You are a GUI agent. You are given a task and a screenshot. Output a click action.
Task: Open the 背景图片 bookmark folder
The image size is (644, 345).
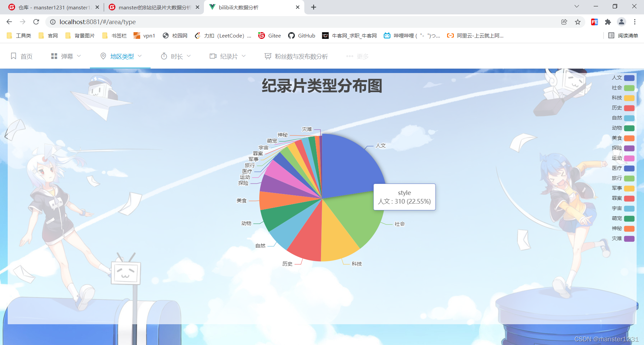tap(80, 36)
